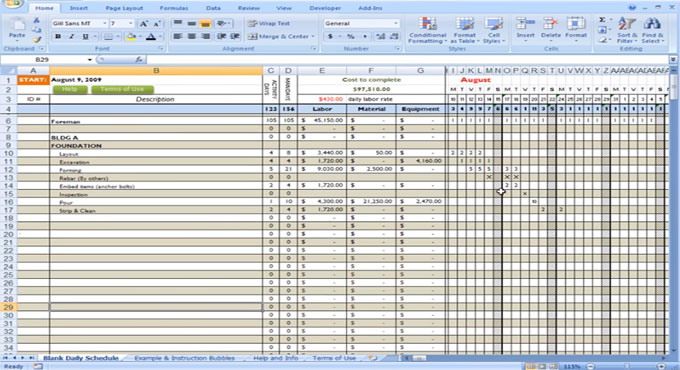Click the Format cells icon
The width and height of the screenshot is (680, 370).
(x=575, y=24)
